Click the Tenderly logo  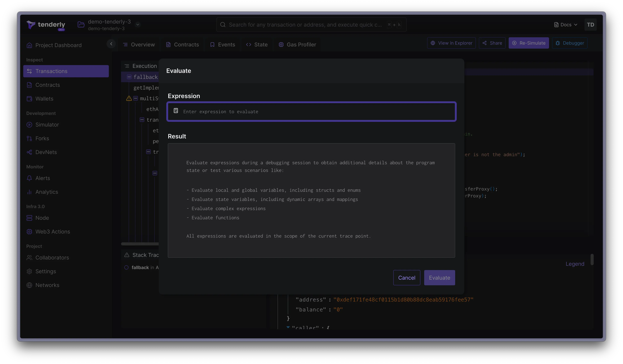46,25
